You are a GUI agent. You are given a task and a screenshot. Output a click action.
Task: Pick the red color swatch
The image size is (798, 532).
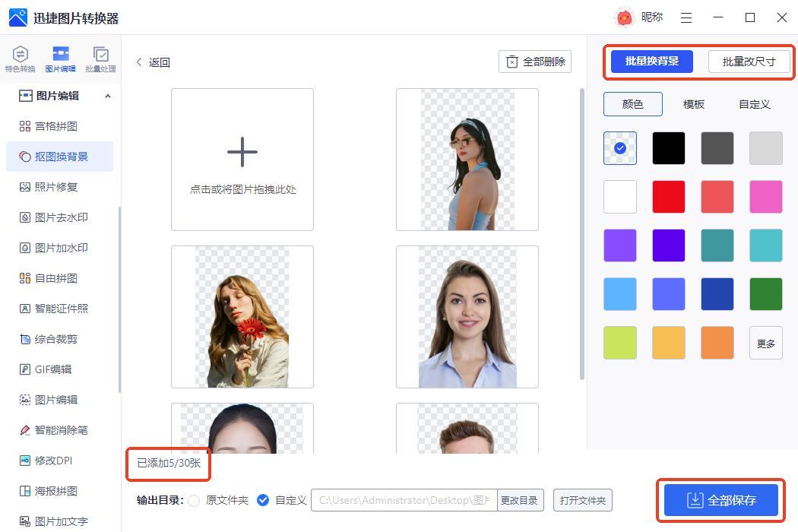coord(669,197)
